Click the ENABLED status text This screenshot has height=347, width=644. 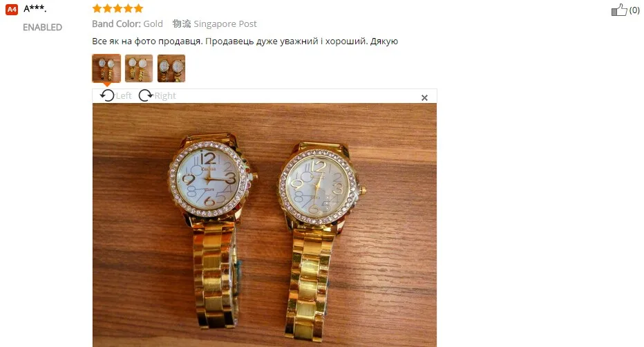coord(42,28)
